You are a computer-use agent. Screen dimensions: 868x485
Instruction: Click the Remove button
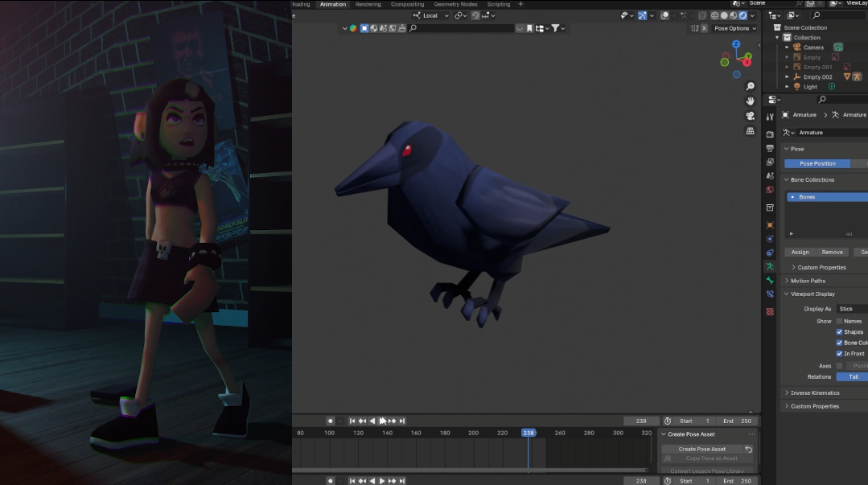tap(832, 253)
